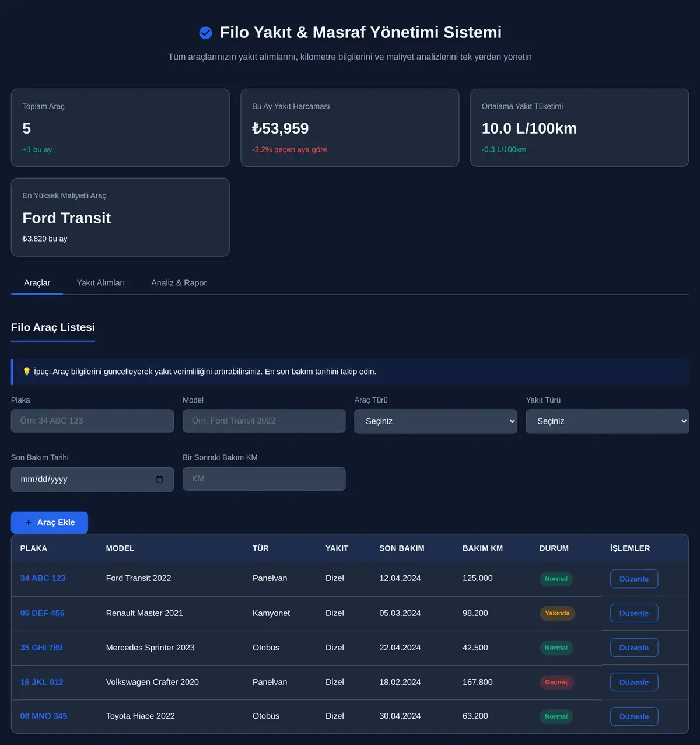
Task: Open plate link 06 DEF 456
Action: [x=43, y=613]
